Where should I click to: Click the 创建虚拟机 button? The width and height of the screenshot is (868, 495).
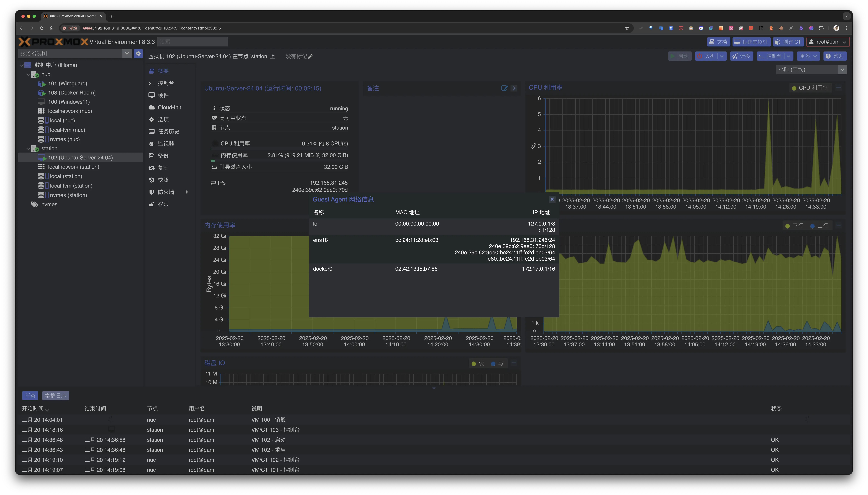[751, 42]
